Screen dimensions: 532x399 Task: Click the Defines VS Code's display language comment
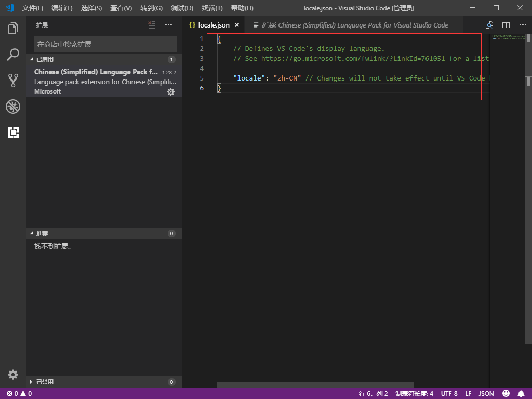[309, 48]
